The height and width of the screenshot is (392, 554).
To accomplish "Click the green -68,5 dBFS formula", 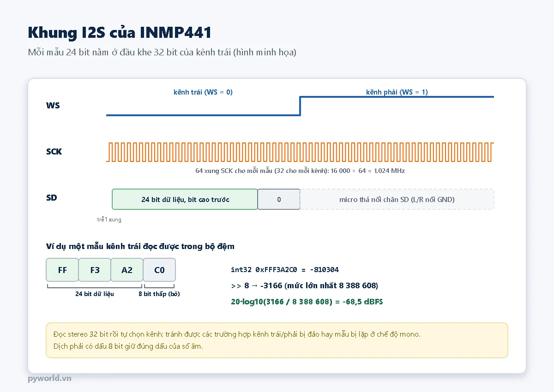I will (307, 302).
